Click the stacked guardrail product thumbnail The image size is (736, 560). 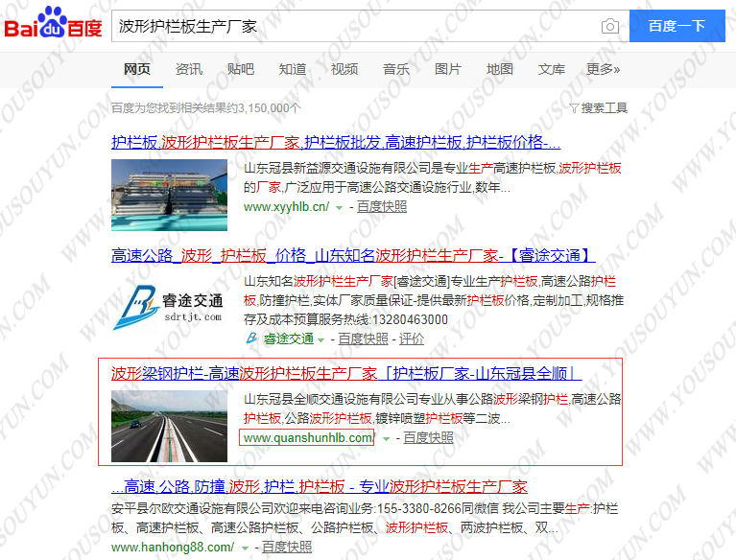[x=169, y=195]
